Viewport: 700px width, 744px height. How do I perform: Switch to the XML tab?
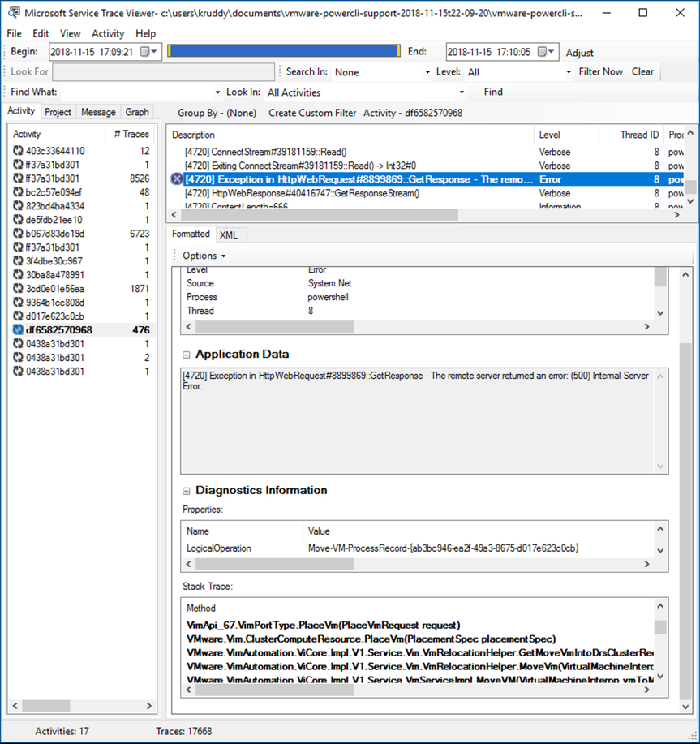point(229,234)
